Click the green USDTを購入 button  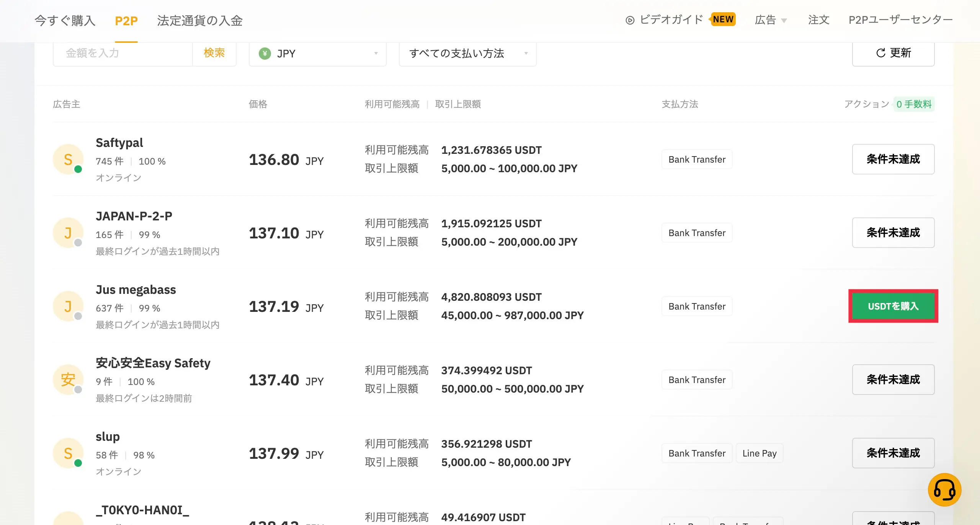tap(893, 306)
